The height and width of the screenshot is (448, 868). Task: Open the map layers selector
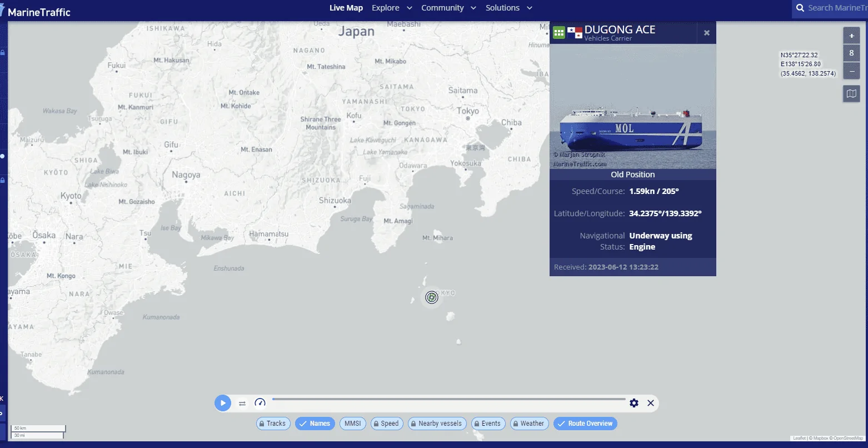pos(851,94)
